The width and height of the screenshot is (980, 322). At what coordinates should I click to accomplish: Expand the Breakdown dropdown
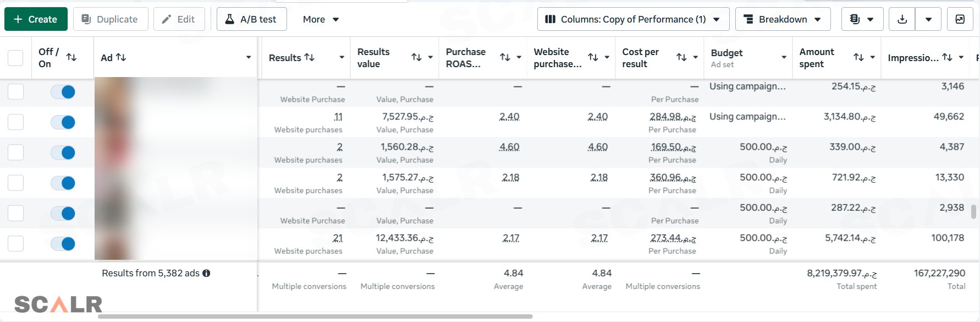783,19
